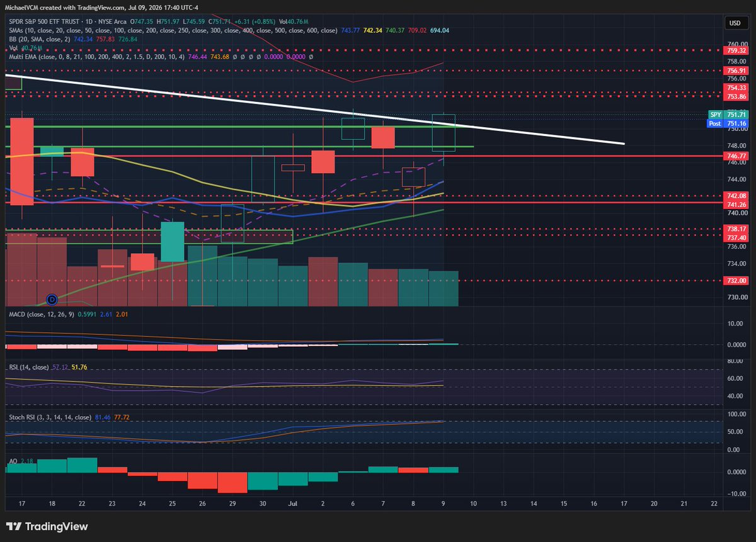The image size is (756, 542).
Task: Select the July 9 green candle
Action: (x=444, y=133)
